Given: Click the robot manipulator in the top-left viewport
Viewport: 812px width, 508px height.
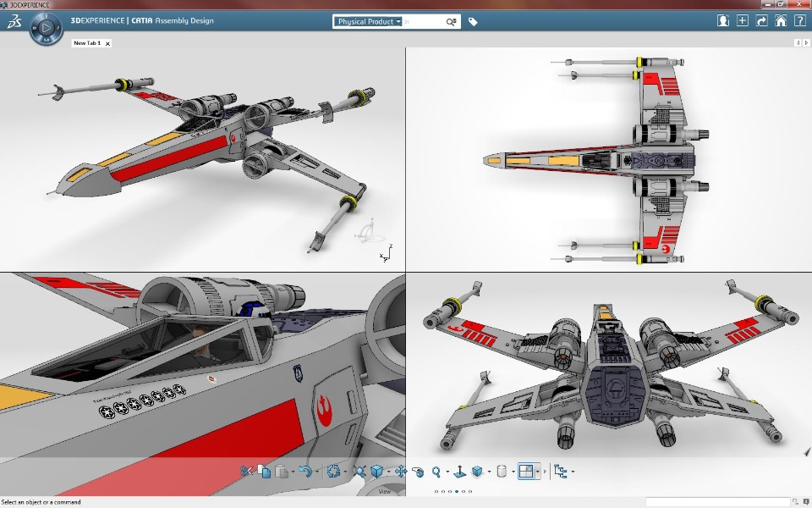Looking at the screenshot, I should (x=369, y=232).
